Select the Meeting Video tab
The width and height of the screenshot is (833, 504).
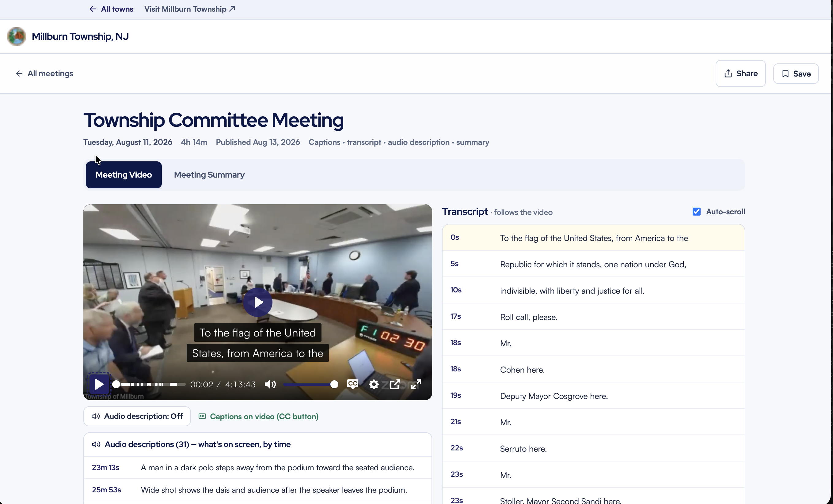[x=124, y=175]
